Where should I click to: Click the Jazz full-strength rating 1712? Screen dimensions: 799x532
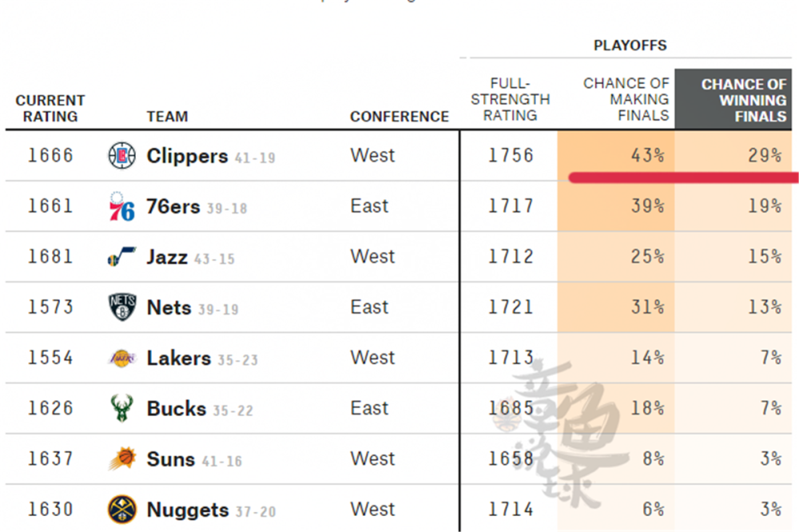[511, 257]
